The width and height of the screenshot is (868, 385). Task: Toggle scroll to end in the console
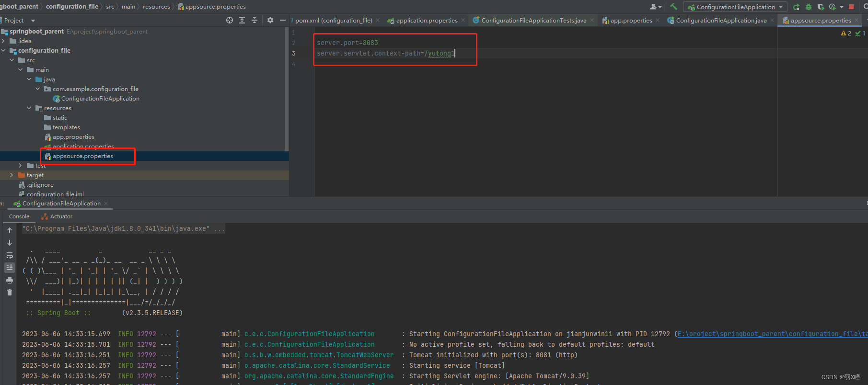10,268
